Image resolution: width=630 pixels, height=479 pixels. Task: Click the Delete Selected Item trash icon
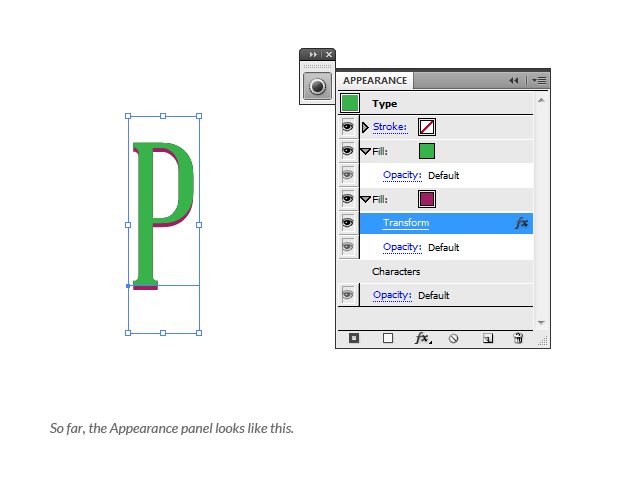pos(518,338)
